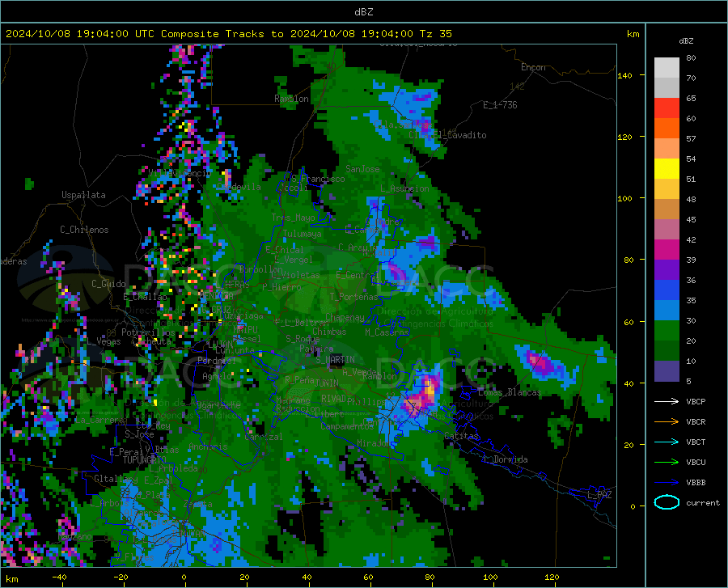This screenshot has height=588, width=728.
Task: Click the VBBB legend label
Action: 696,482
